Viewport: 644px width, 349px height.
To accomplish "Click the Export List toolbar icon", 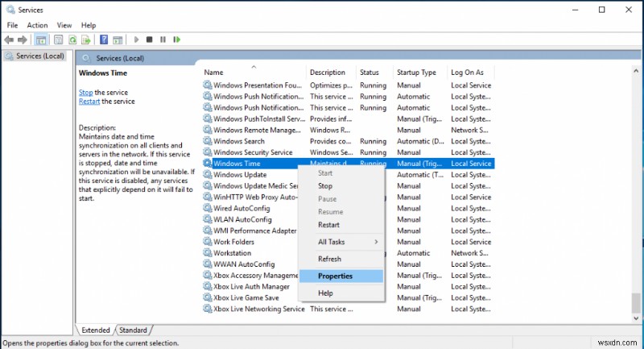I will pyautogui.click(x=86, y=39).
